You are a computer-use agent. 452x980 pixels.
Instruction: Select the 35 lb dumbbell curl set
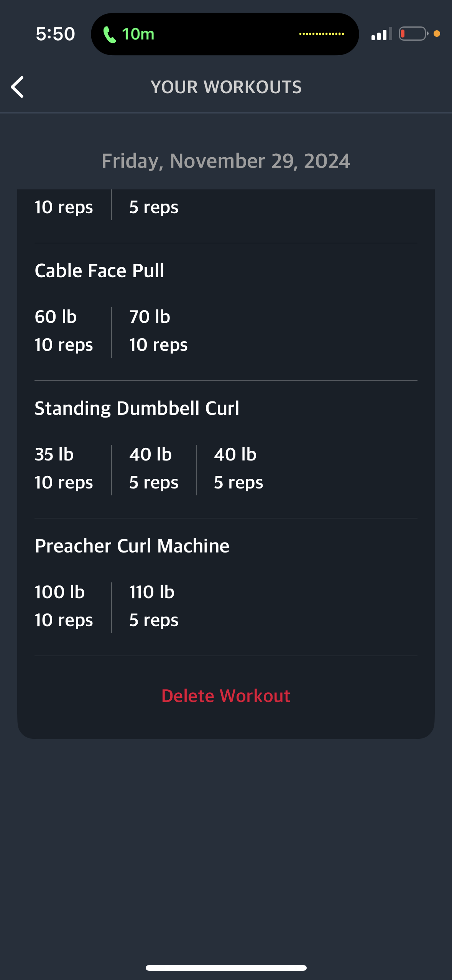[x=64, y=469]
